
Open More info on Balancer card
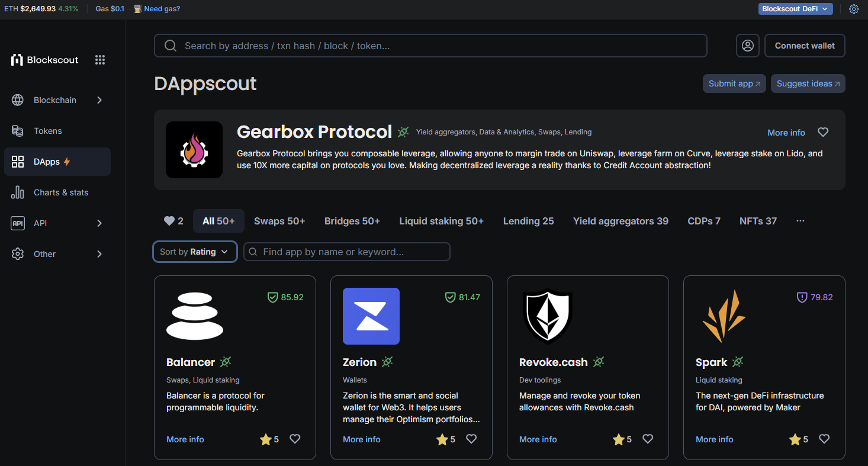(x=185, y=439)
